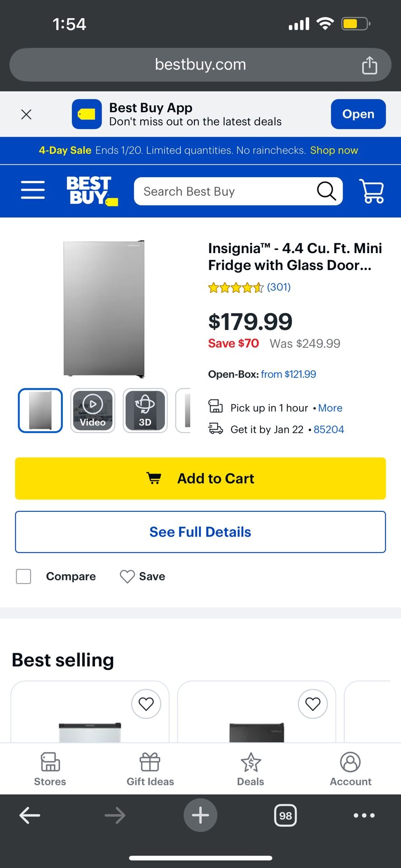Open the hamburger navigation menu
The image size is (401, 868).
pos(33,190)
